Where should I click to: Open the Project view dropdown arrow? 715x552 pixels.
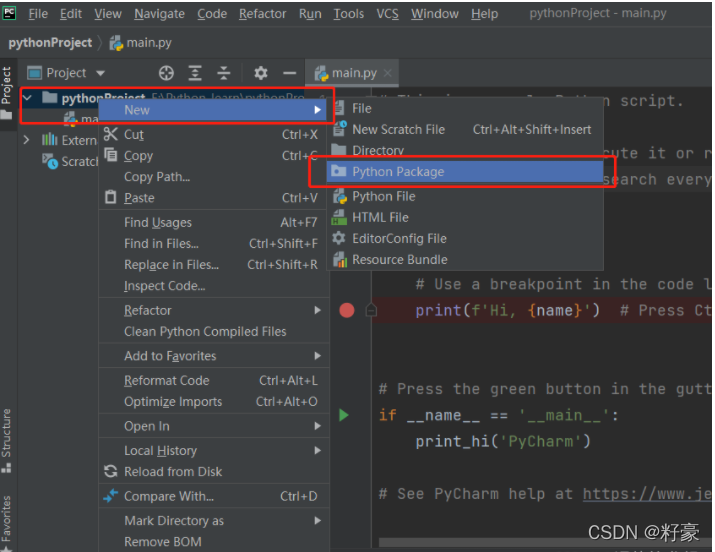(100, 73)
